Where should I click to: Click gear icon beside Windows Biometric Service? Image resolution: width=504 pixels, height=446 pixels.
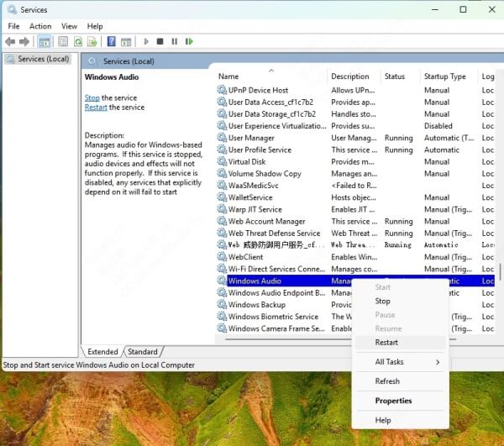(x=222, y=316)
